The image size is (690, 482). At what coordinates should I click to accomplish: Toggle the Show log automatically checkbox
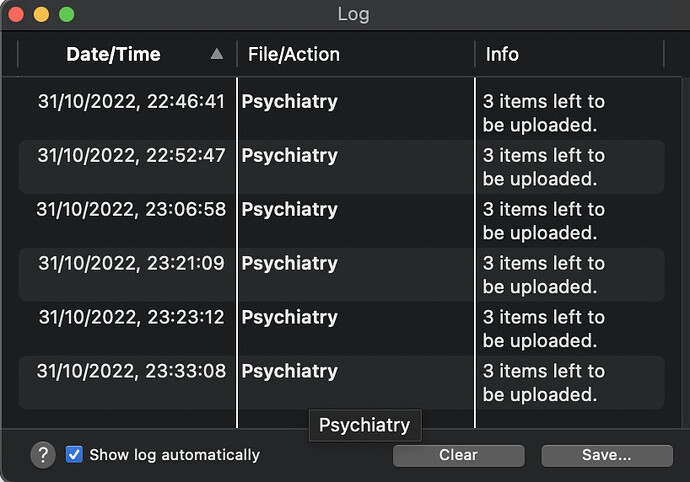pyautogui.click(x=74, y=454)
